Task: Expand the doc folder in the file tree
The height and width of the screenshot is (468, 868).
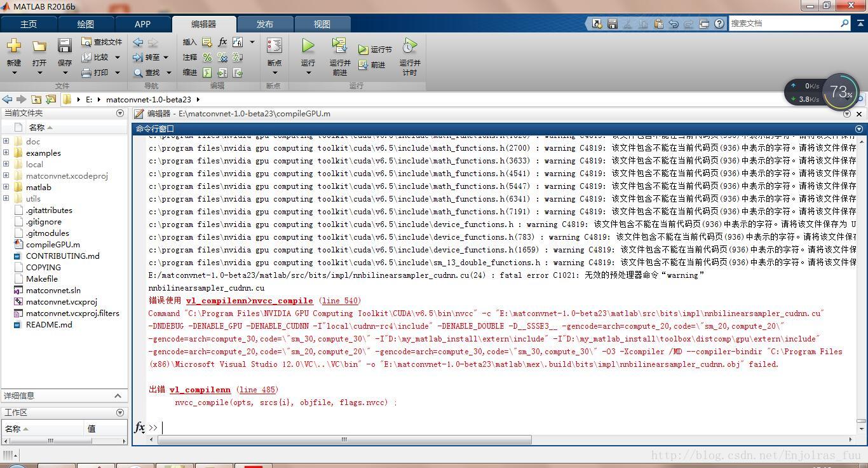Action: click(6, 141)
